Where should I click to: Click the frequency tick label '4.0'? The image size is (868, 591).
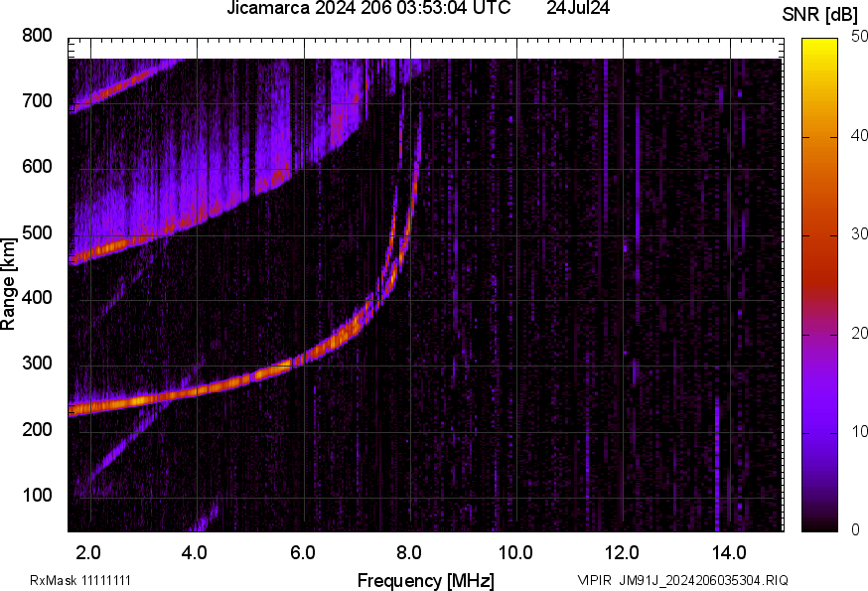pos(195,552)
